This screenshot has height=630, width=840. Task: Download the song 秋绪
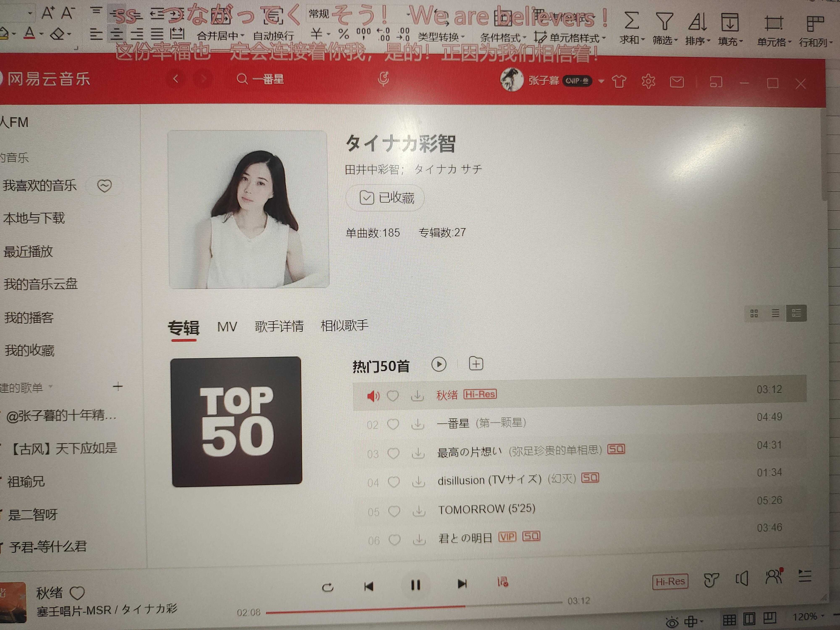click(x=417, y=396)
